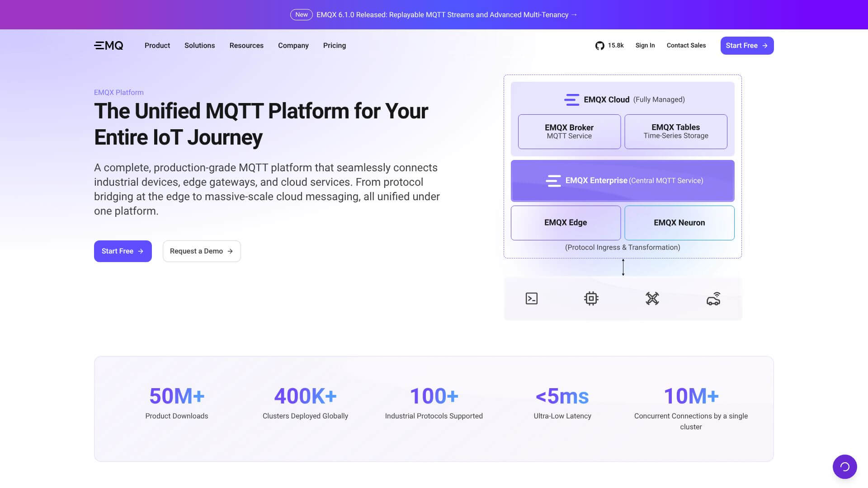Click Contact Sales
The image size is (868, 488).
tap(686, 45)
